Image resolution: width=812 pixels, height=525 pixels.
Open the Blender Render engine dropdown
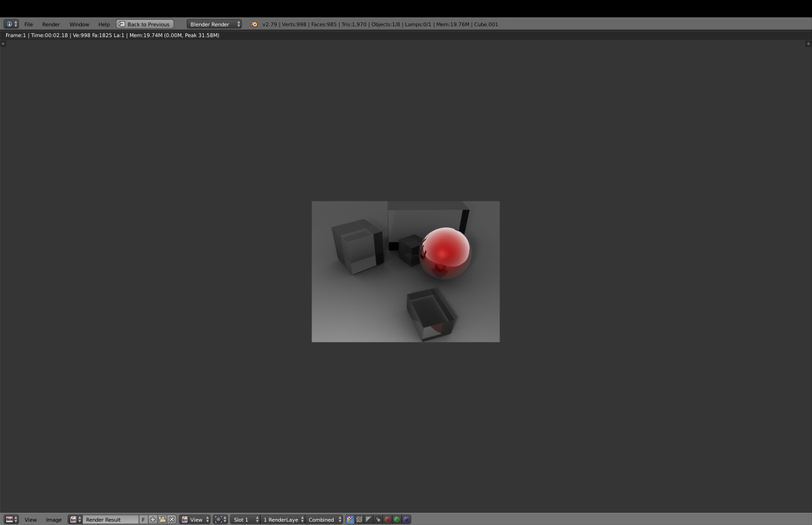pos(214,24)
